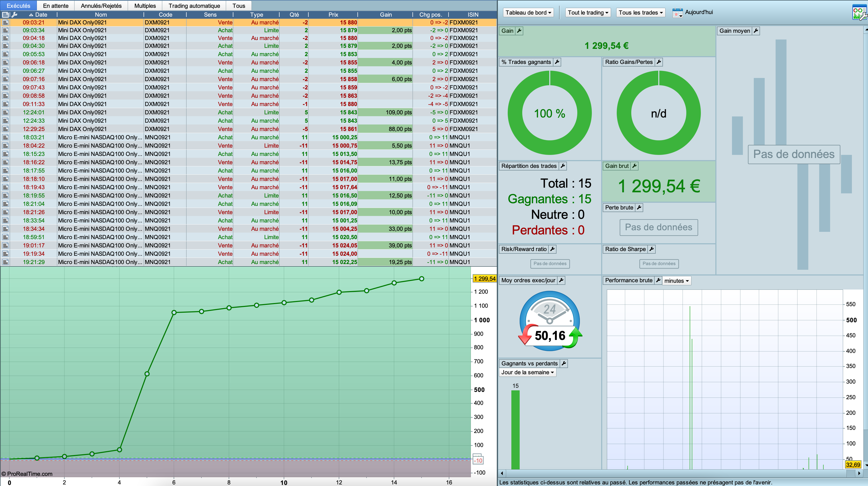This screenshot has width=868, height=486.
Task: Click the Ratio Gains/Pertes wrench icon
Action: (659, 62)
